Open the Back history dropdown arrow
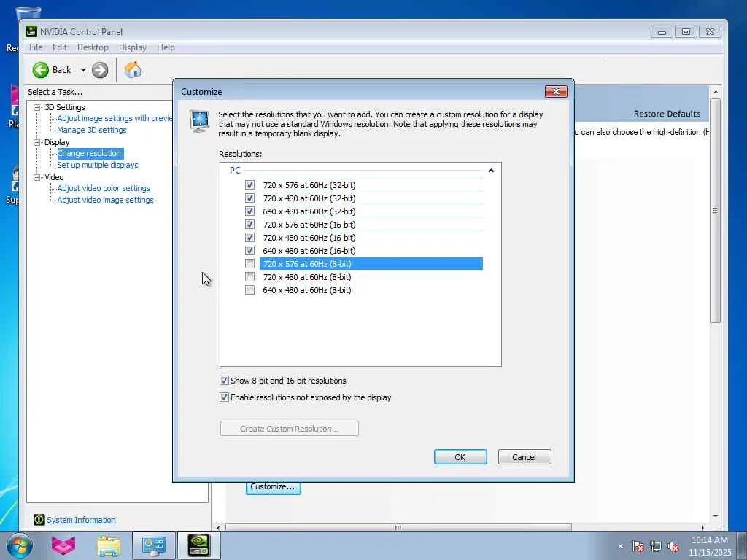Screen dimensions: 747x560 point(83,70)
